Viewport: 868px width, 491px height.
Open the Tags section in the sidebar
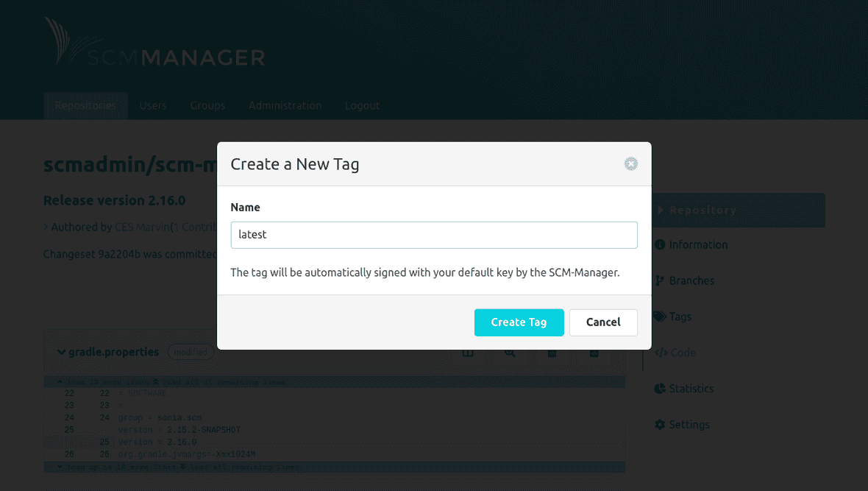coord(679,316)
